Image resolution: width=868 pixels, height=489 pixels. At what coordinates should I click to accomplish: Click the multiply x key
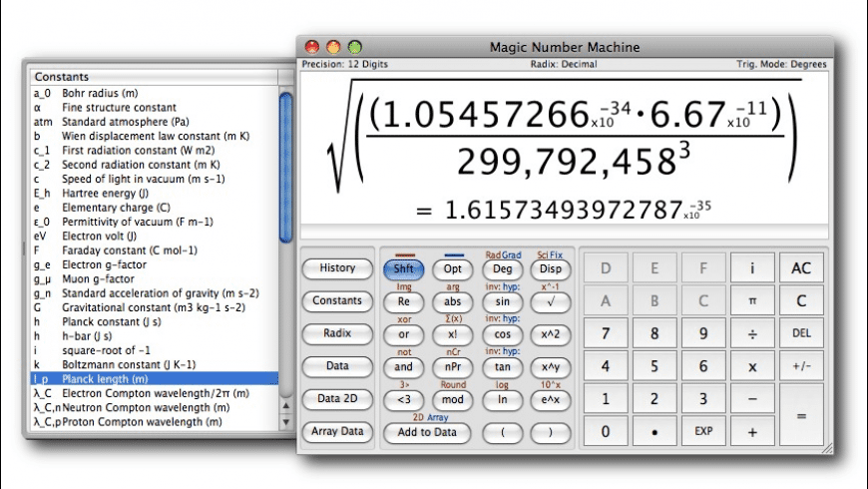[752, 366]
